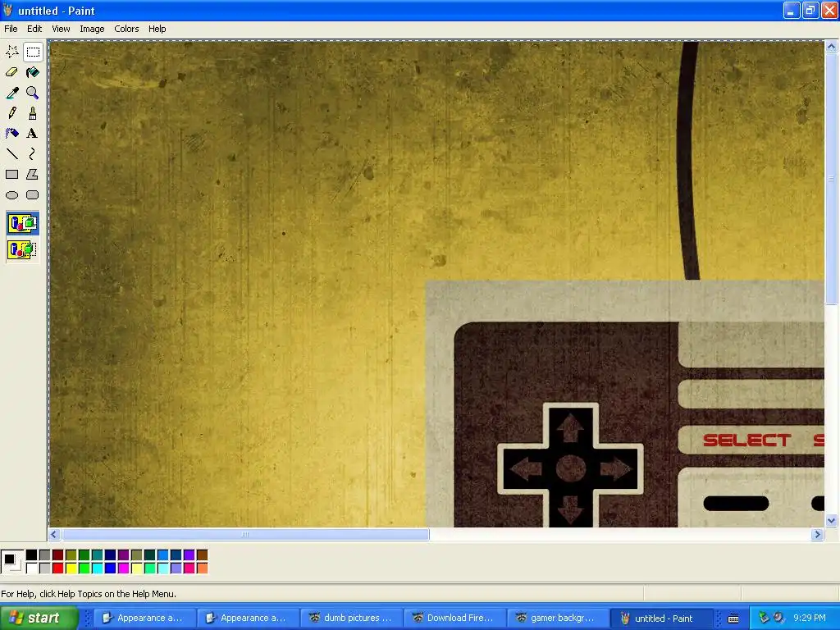Pick the Rectangle shape tool
Image resolution: width=840 pixels, height=630 pixels.
coord(11,175)
